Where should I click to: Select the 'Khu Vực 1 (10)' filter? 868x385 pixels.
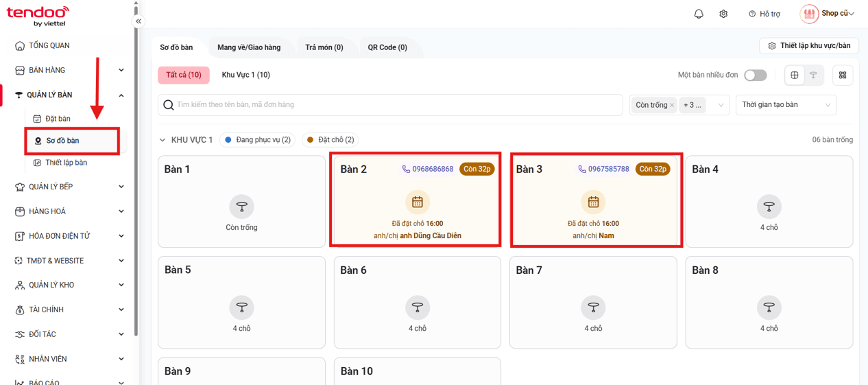click(245, 75)
